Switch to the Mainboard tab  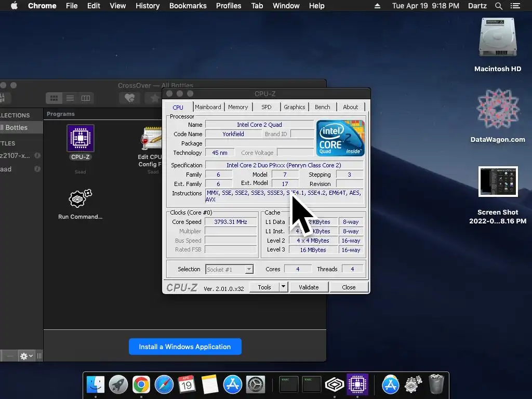pos(208,107)
